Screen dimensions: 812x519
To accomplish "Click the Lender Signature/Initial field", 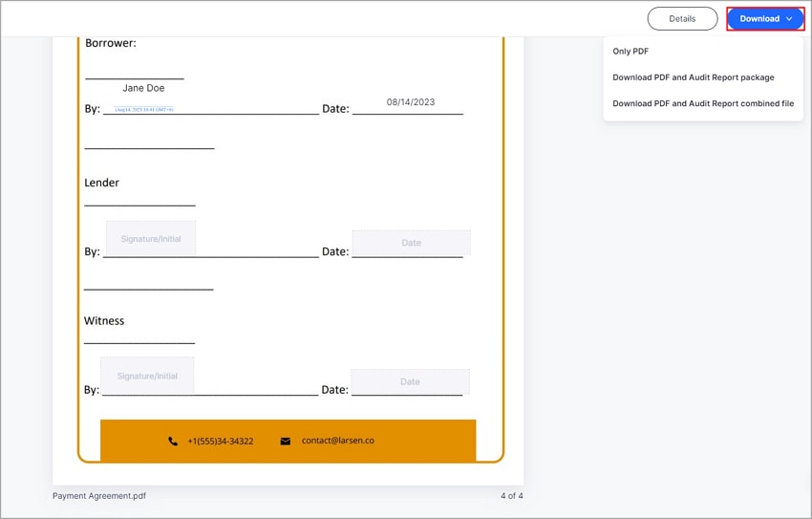I will [151, 238].
